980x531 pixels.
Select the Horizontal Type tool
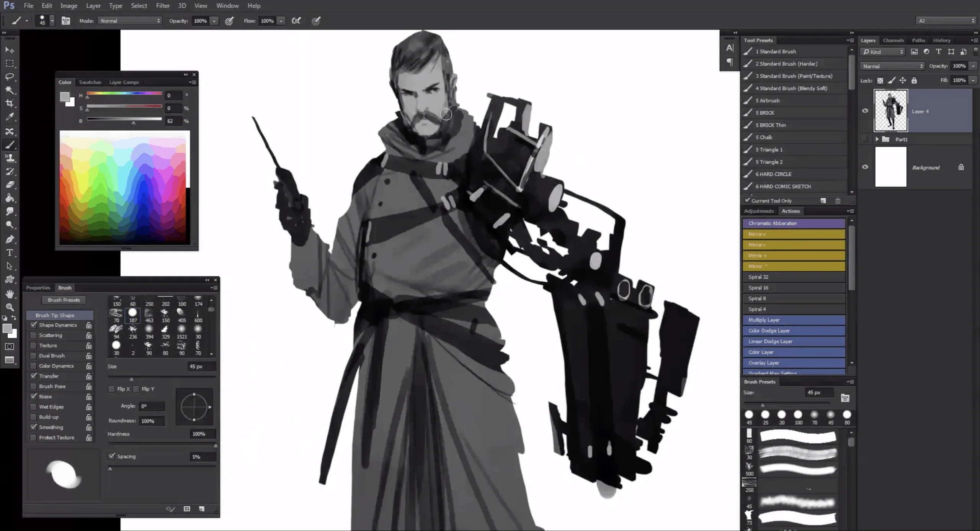10,252
